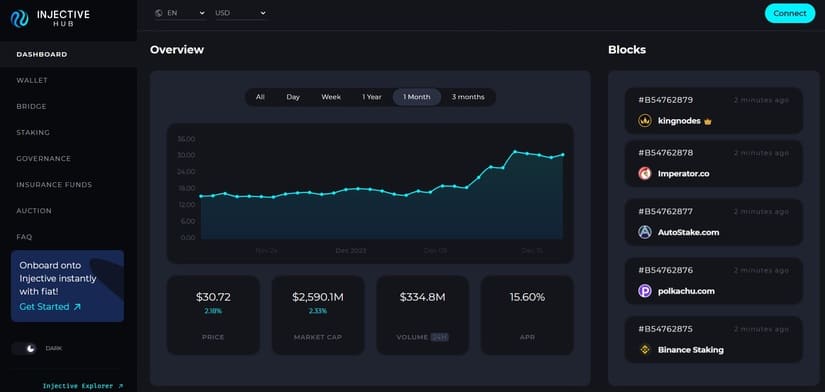The height and width of the screenshot is (392, 825).
Task: Click the polkachu.com validator name
Action: coord(686,291)
